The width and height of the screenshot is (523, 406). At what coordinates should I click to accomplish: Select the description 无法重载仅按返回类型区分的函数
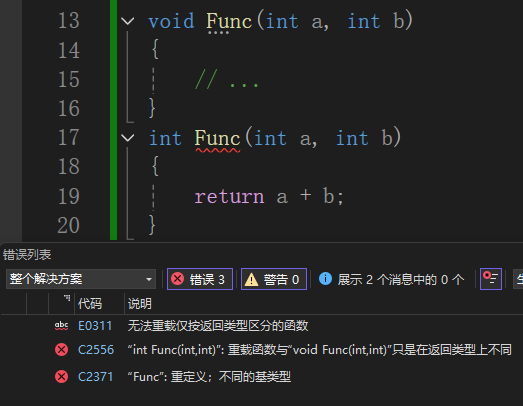218,326
